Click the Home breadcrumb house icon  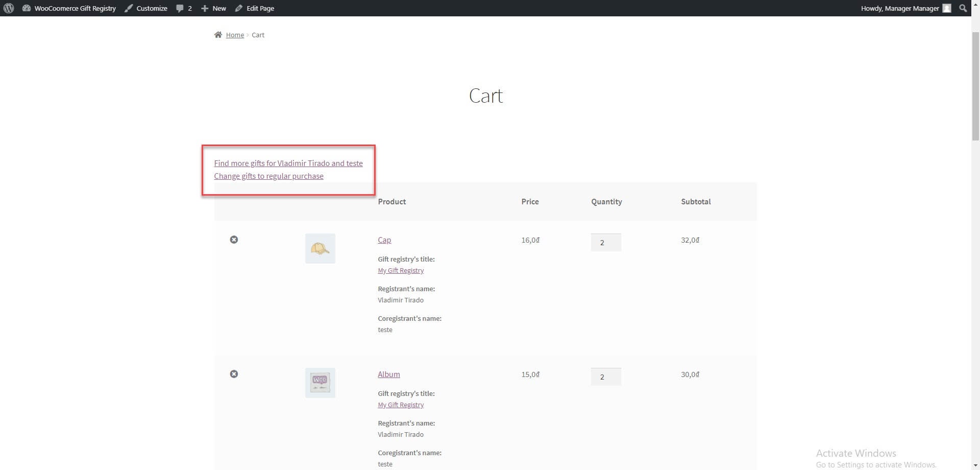pyautogui.click(x=218, y=35)
